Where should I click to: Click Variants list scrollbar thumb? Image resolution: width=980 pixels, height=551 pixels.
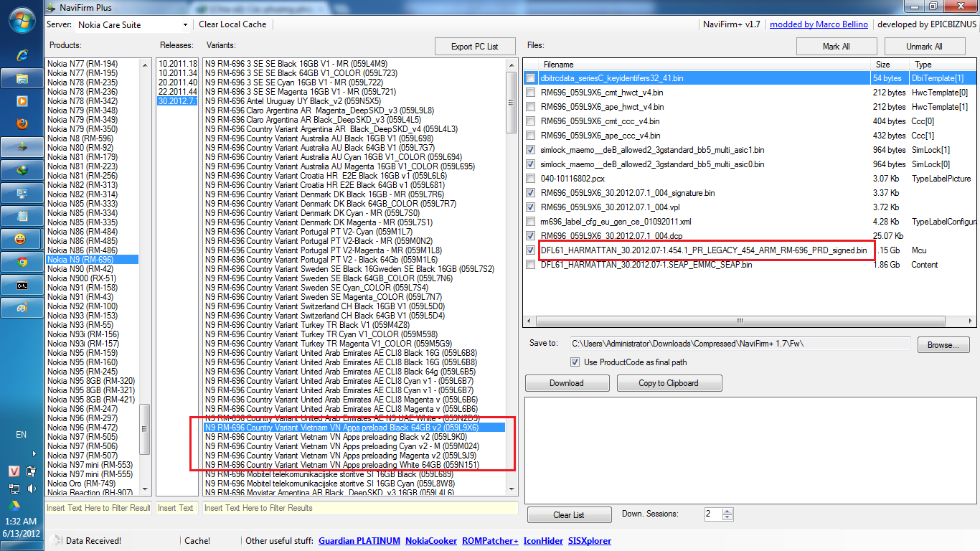[x=512, y=102]
